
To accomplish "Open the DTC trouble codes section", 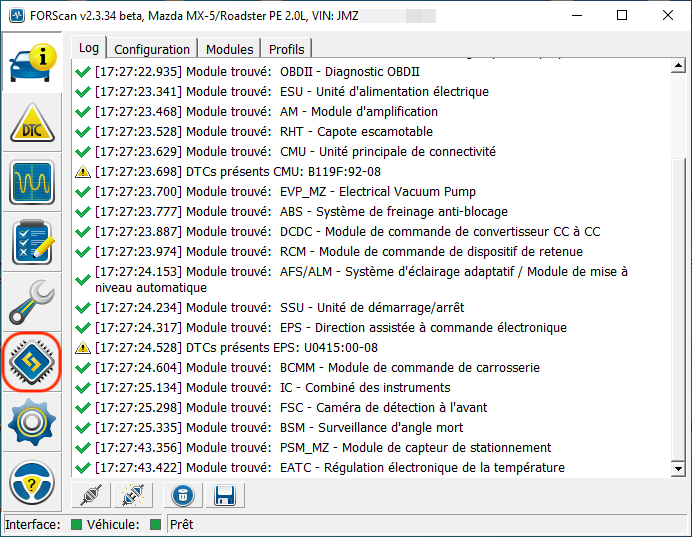I will click(32, 123).
